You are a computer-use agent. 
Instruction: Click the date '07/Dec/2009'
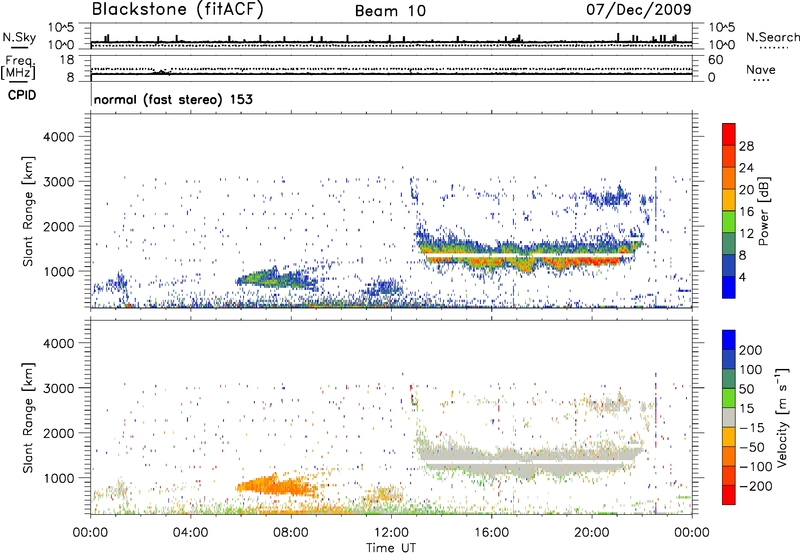pos(638,9)
